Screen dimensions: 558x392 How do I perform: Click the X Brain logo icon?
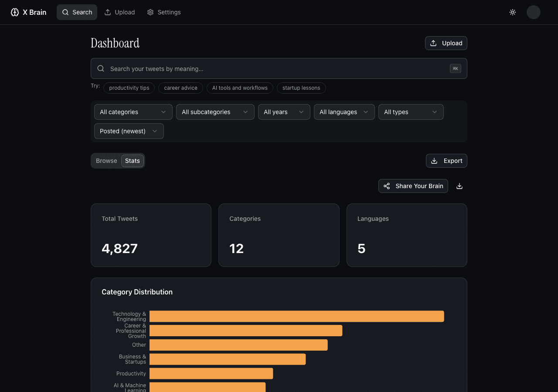pos(15,12)
